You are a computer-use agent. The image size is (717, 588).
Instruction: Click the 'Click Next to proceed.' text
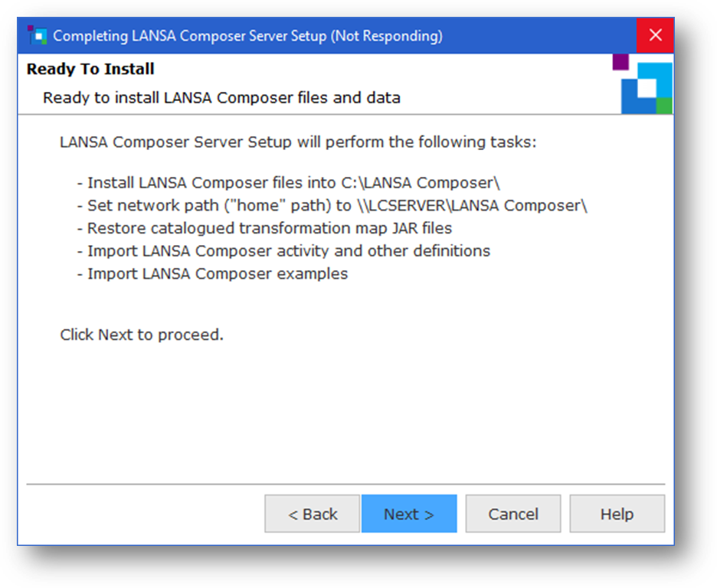point(142,335)
